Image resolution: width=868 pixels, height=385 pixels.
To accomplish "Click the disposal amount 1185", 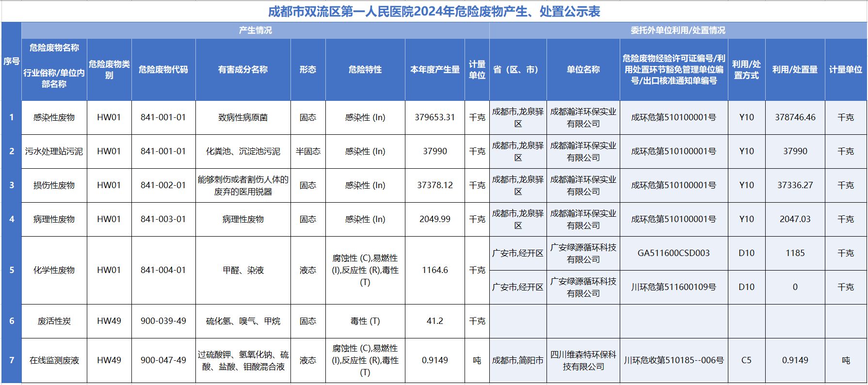I will (795, 253).
